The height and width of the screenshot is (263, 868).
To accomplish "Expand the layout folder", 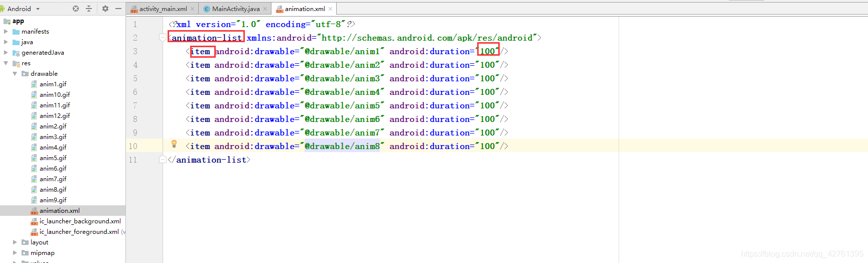I will coord(15,242).
